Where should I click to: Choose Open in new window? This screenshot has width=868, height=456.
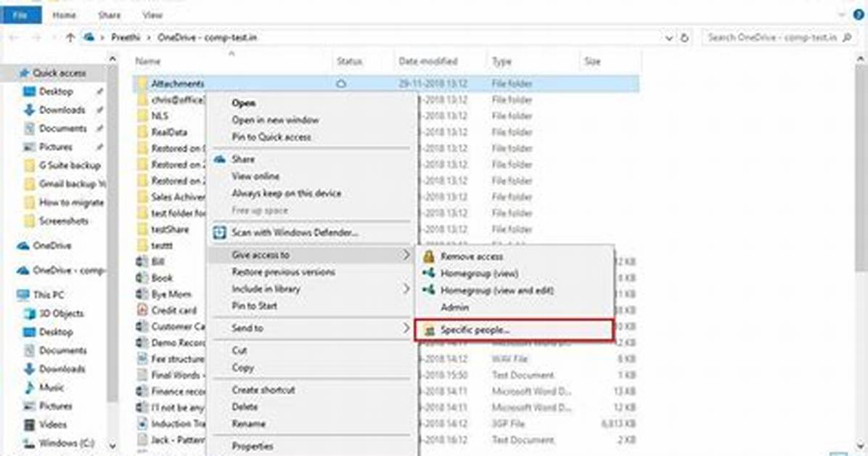[275, 120]
